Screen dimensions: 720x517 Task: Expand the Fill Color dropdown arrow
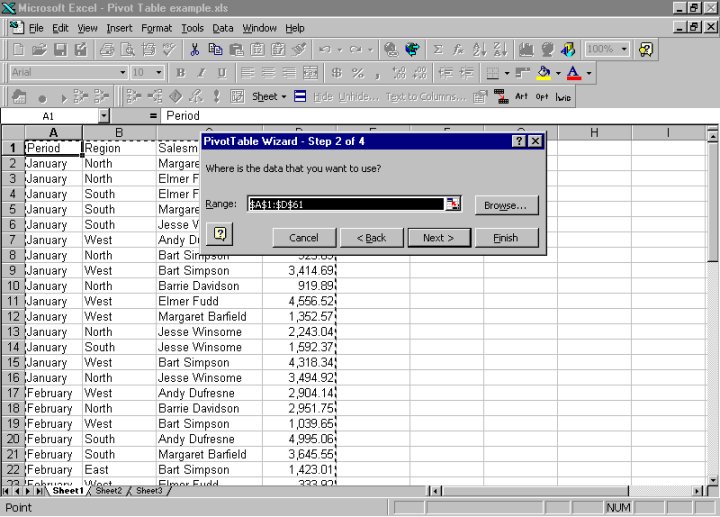click(558, 73)
